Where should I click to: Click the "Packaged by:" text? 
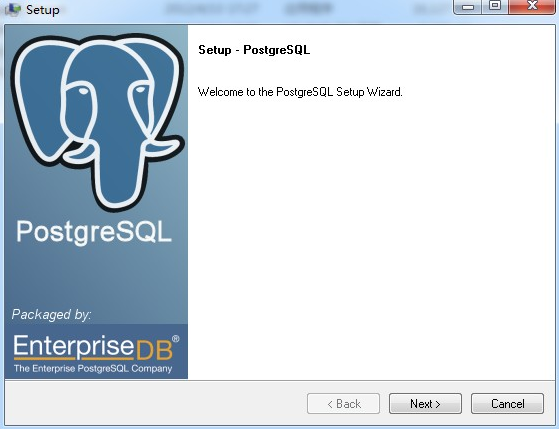tap(51, 315)
